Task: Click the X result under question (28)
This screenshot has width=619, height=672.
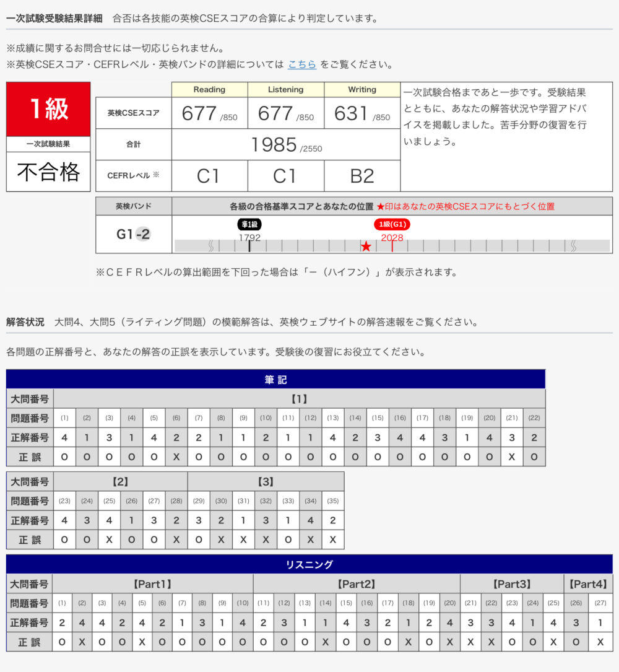Action: tap(176, 539)
